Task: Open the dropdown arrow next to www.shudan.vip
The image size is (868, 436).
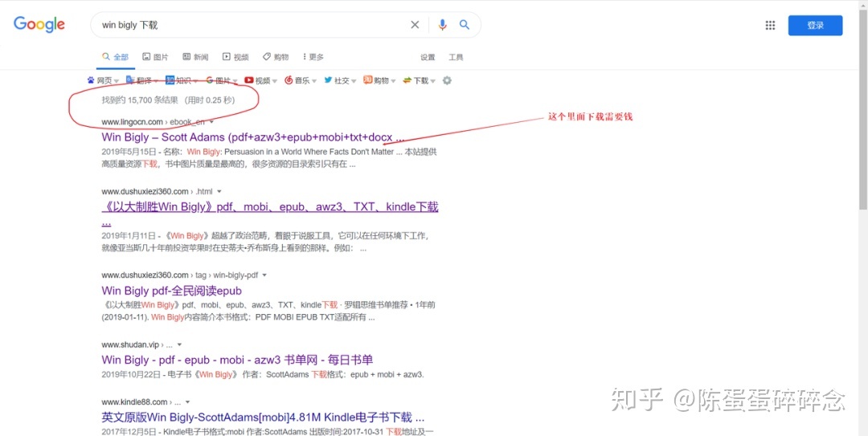Action: click(178, 345)
